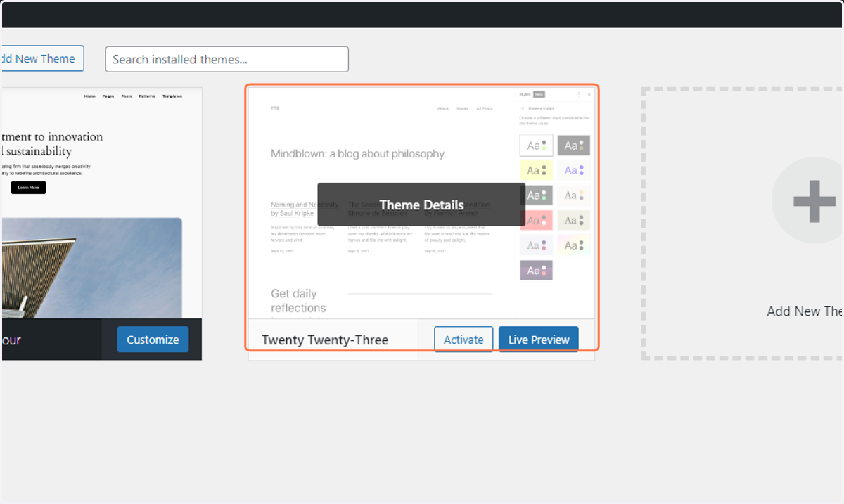Click "Mindblown: a blog about philosophy." heading

(x=359, y=153)
